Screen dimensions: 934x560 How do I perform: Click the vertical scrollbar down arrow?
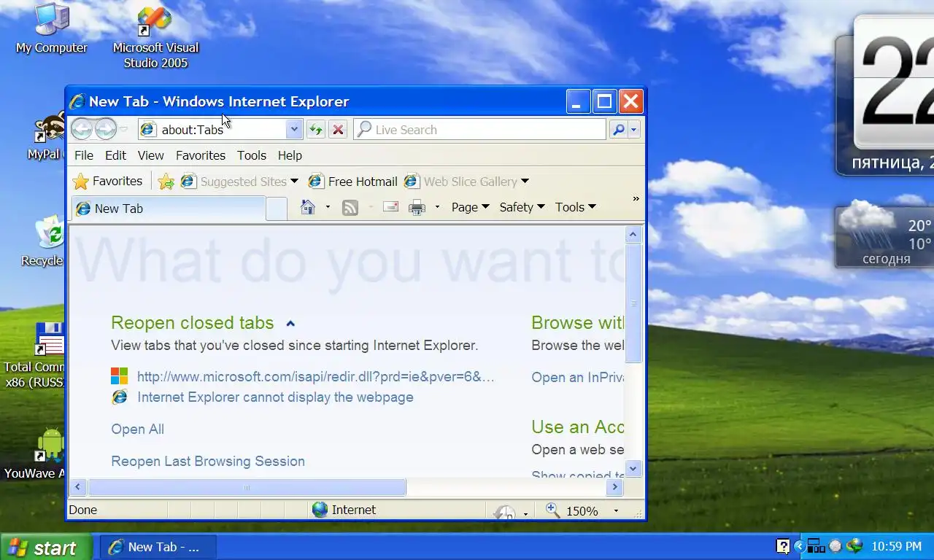point(633,468)
